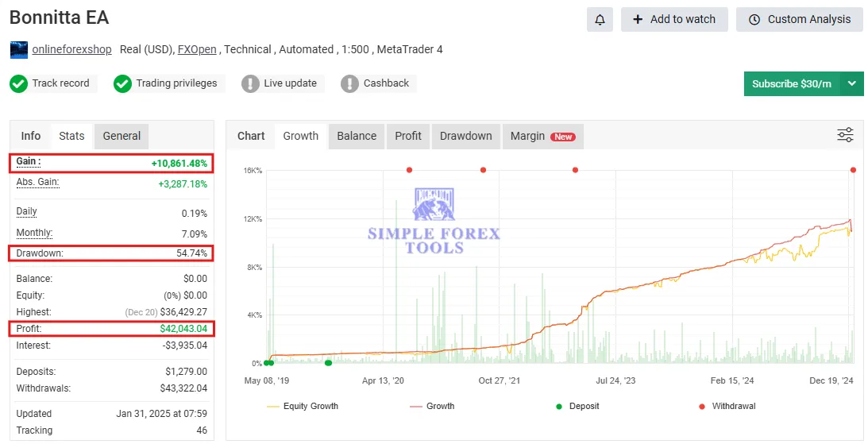Click green Trading privileges check icon
Viewport: 868px width, 444px height.
coord(122,83)
